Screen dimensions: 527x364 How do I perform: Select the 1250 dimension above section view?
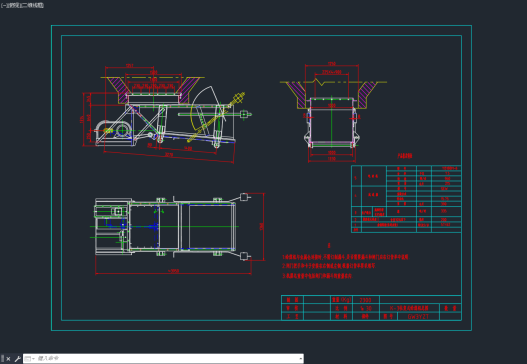pyautogui.click(x=331, y=64)
